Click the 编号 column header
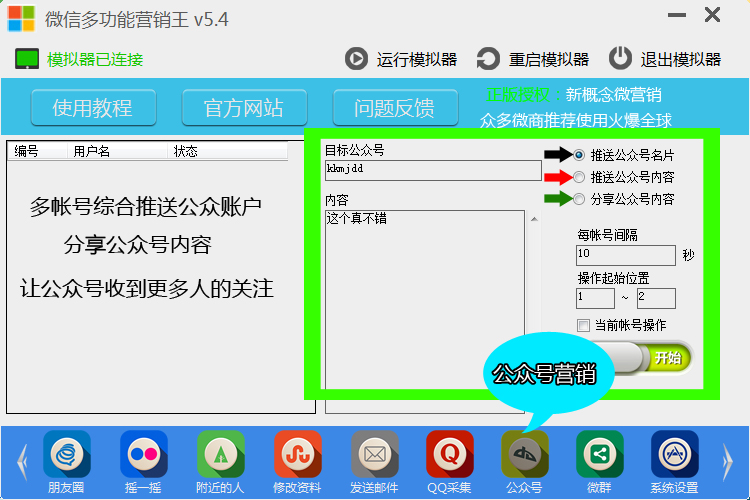750x500 pixels. click(36, 151)
